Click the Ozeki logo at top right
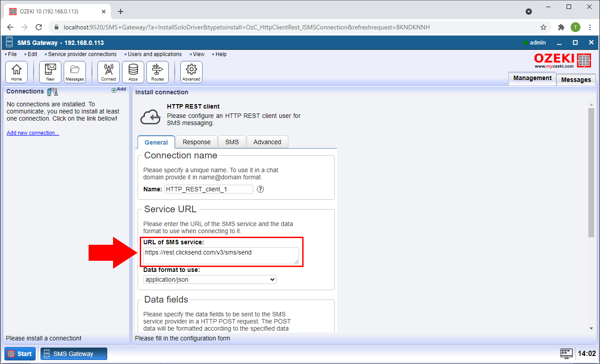This screenshot has width=600, height=364. point(563,60)
